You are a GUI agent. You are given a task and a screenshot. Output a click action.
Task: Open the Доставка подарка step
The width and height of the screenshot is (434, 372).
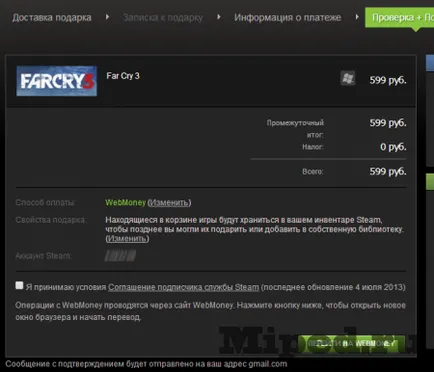click(x=52, y=18)
